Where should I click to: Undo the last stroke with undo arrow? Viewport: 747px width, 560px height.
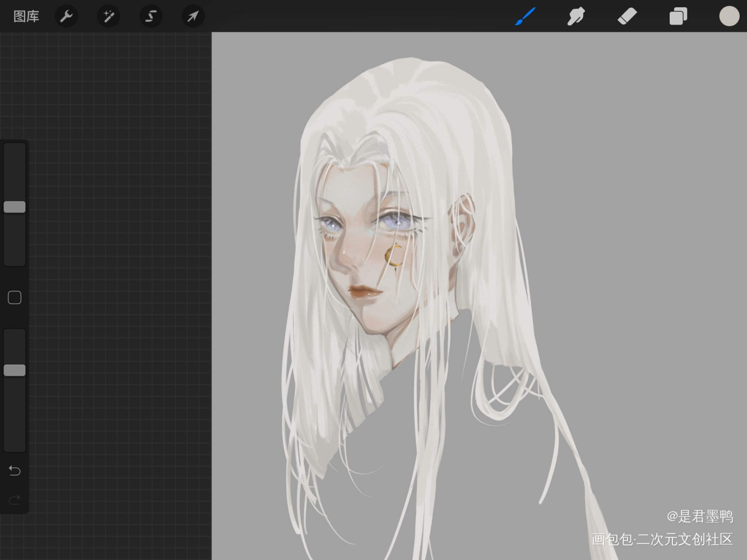pos(15,470)
